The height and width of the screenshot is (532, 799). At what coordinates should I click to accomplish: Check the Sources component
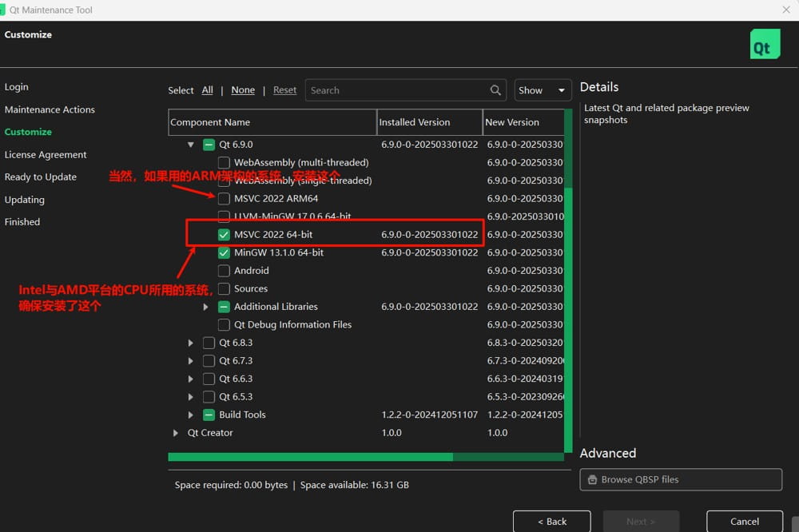[x=224, y=289]
